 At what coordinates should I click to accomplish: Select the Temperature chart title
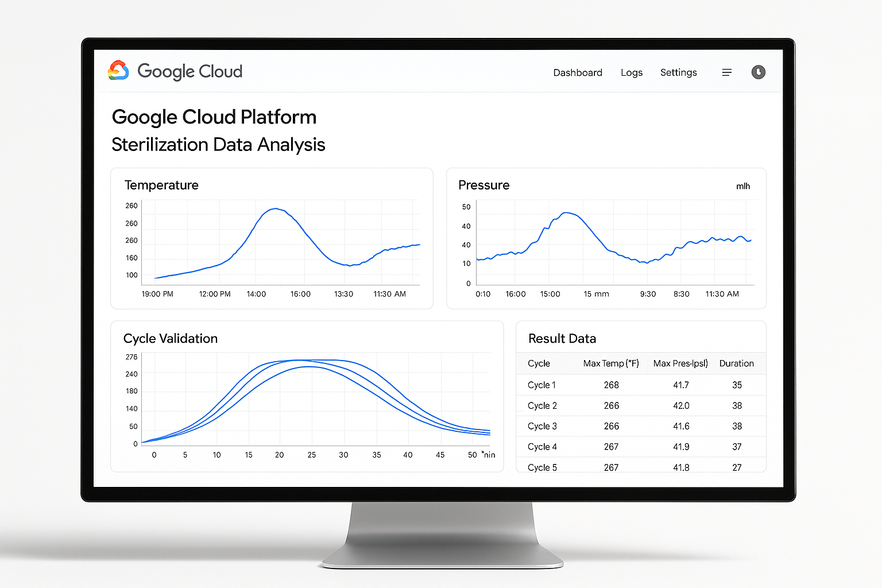click(161, 185)
